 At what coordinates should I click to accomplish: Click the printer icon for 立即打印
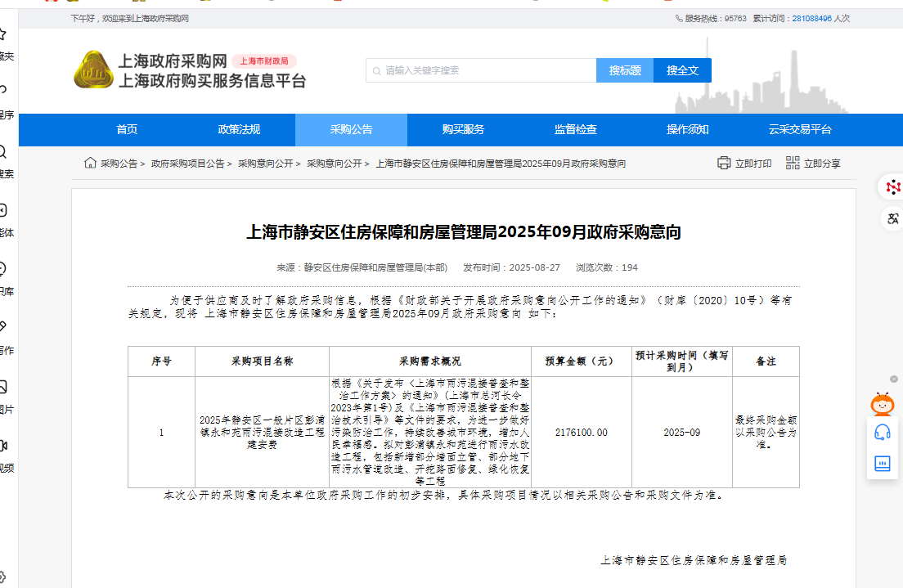point(724,163)
